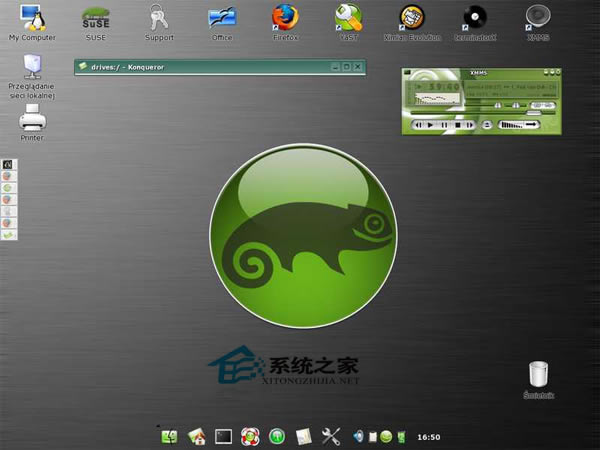The width and height of the screenshot is (600, 450).
Task: Click the home folder icon in the panel
Action: [197, 436]
